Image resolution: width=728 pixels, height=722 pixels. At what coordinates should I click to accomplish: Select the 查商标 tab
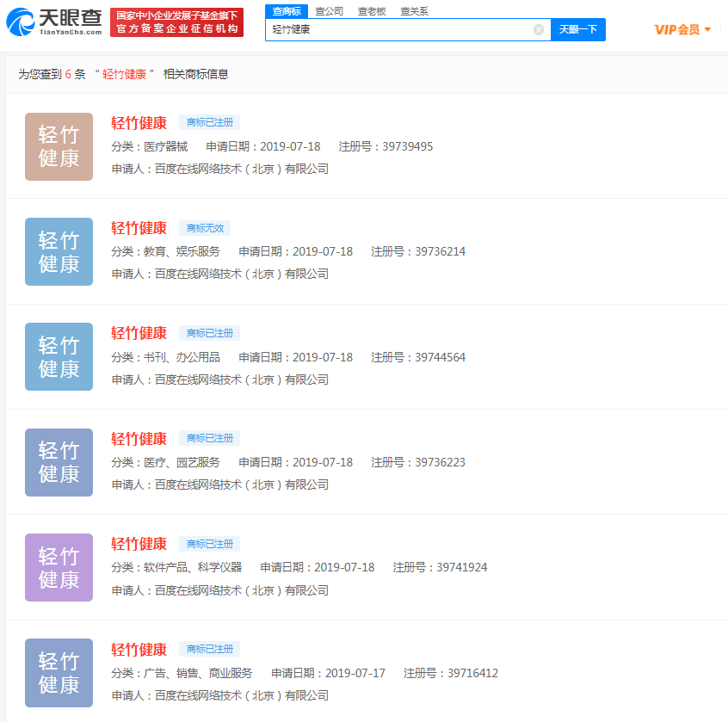287,12
